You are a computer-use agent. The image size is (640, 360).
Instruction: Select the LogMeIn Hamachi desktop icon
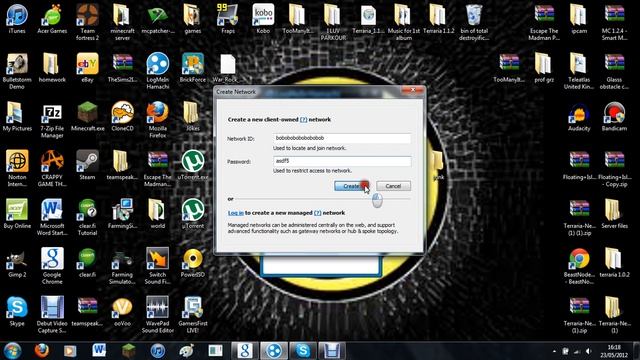tap(158, 71)
